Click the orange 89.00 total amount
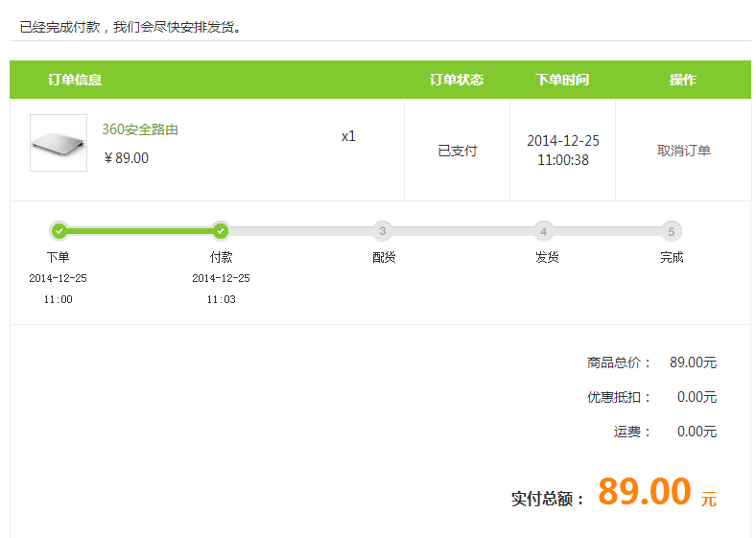Image resolution: width=756 pixels, height=538 pixels. (x=644, y=492)
